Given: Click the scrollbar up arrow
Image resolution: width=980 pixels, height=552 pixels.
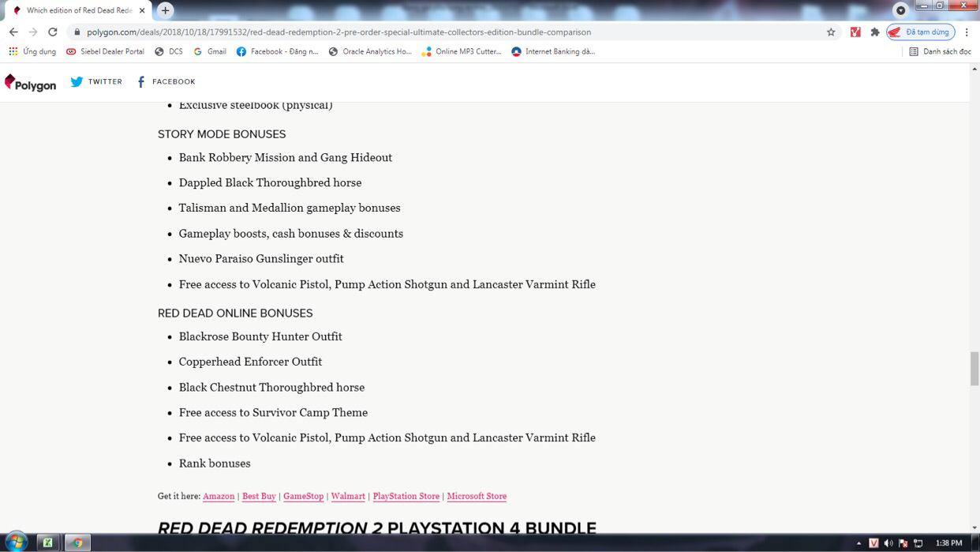Looking at the screenshot, I should pos(974,69).
